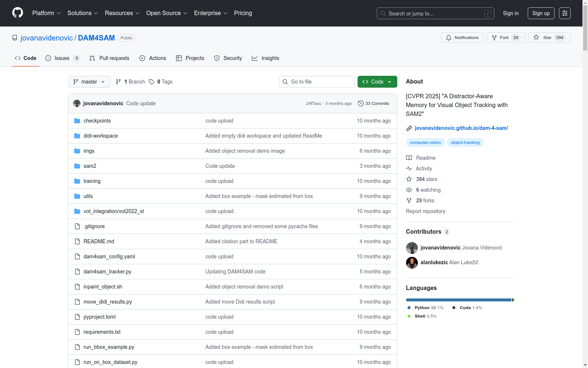Click the blue dot next to Python
Viewport: 588px width, 368px height.
(409, 308)
